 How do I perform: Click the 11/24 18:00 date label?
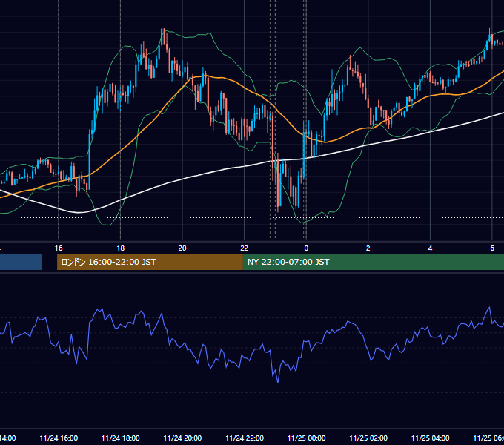coord(121,438)
